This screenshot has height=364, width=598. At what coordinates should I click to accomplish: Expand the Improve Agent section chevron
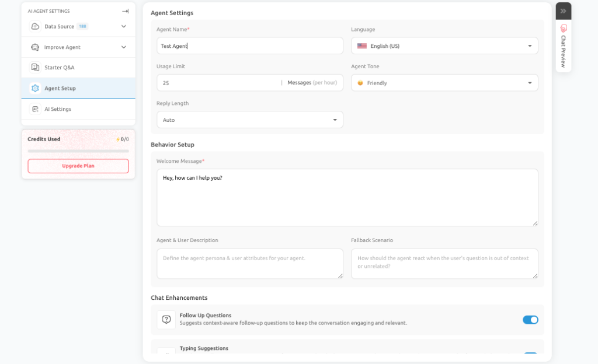pyautogui.click(x=124, y=47)
